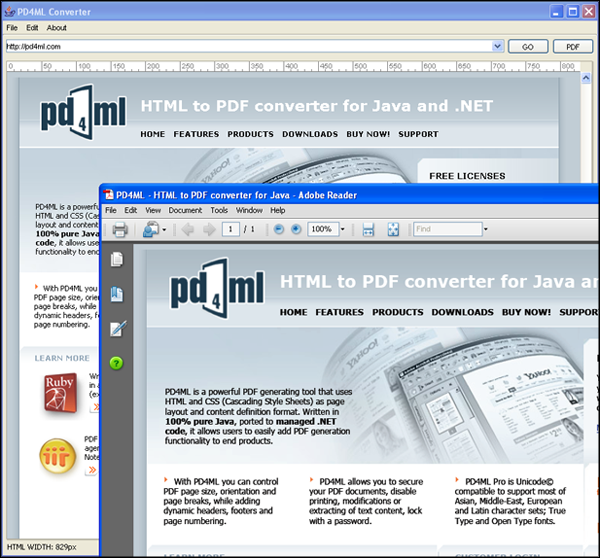Open the Find options dropdown arrow

(x=486, y=230)
